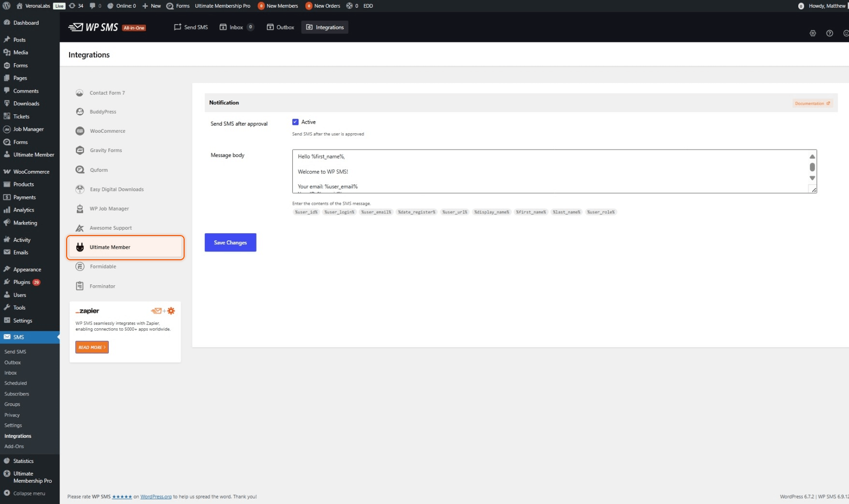Insert the %display_name% placeholder tag
849x504 pixels.
(491, 212)
